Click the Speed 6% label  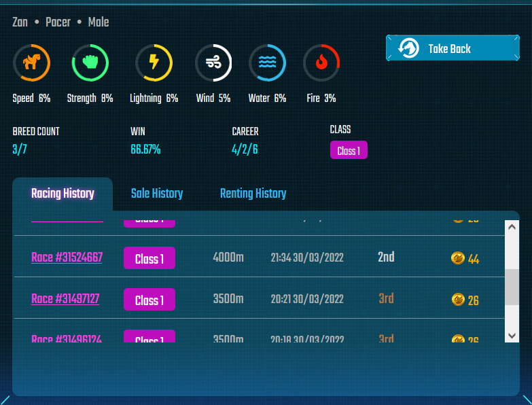pyautogui.click(x=31, y=99)
